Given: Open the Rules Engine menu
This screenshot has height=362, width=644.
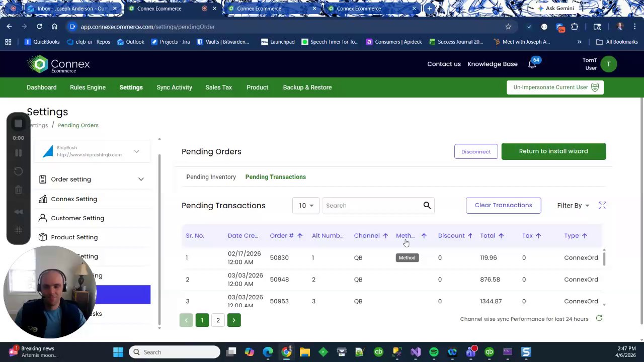Looking at the screenshot, I should [x=88, y=87].
